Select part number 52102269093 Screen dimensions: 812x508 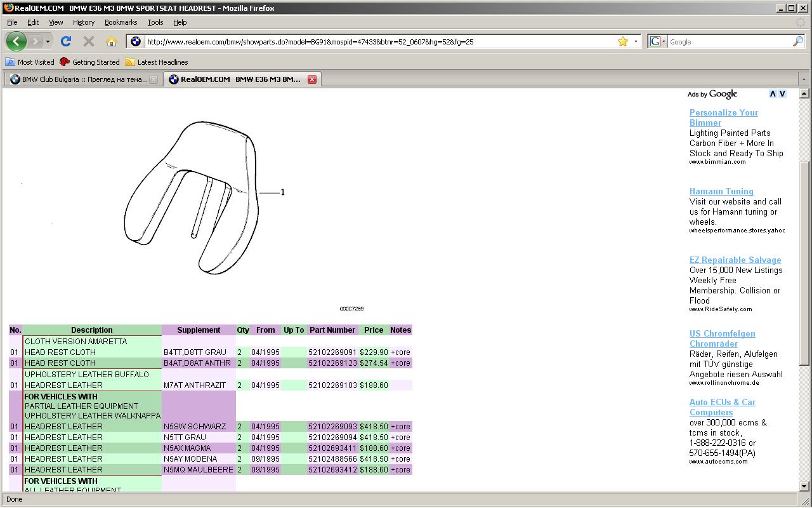[x=332, y=427]
